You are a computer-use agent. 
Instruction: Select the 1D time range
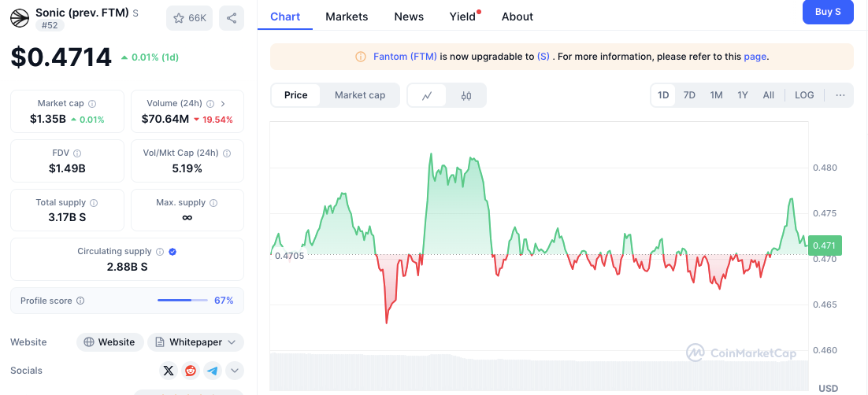pyautogui.click(x=663, y=95)
